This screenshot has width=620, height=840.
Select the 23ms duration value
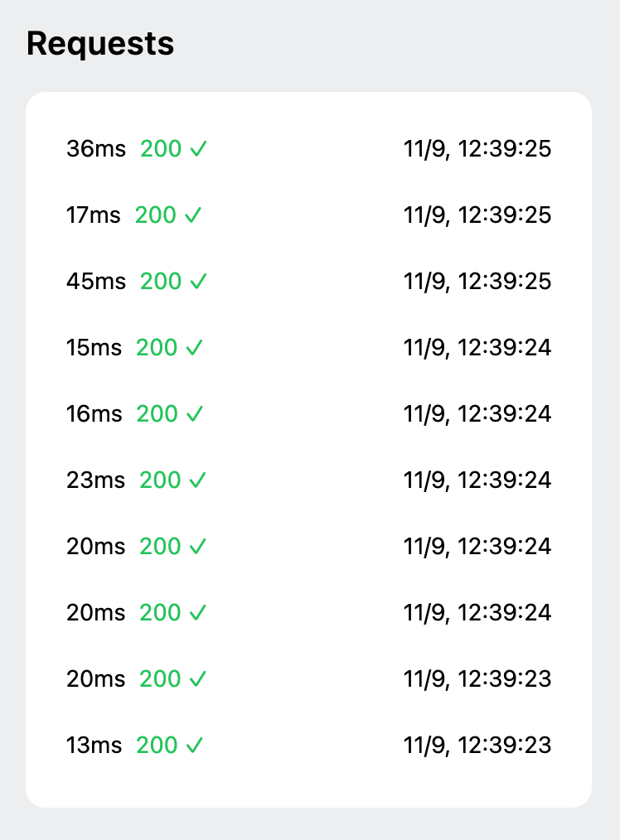96,480
